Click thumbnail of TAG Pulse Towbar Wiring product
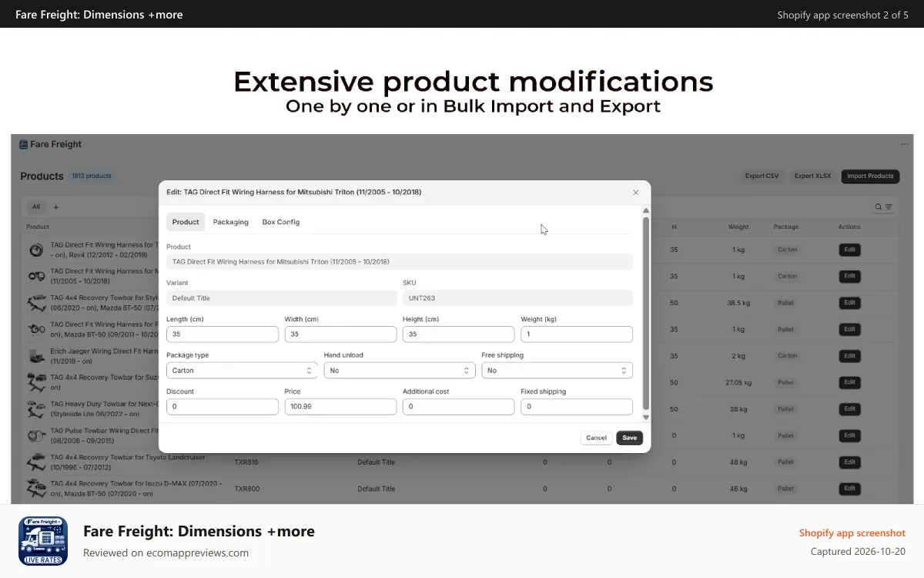 click(x=36, y=435)
